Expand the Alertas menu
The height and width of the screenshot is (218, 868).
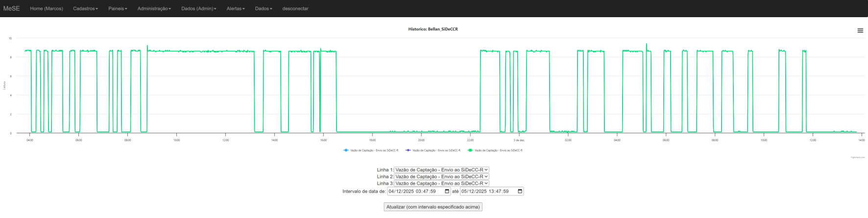tap(236, 9)
